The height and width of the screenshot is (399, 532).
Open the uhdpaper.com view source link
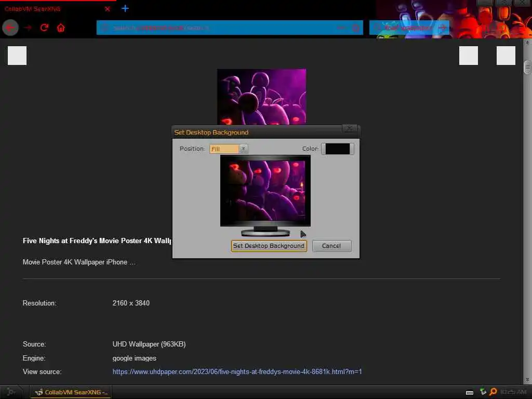coord(237,371)
